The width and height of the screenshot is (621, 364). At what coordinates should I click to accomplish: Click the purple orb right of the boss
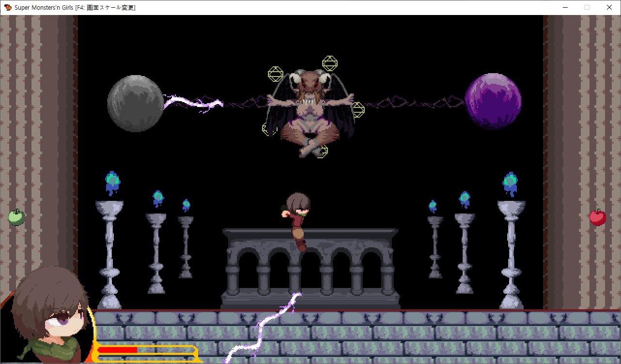pos(493,102)
